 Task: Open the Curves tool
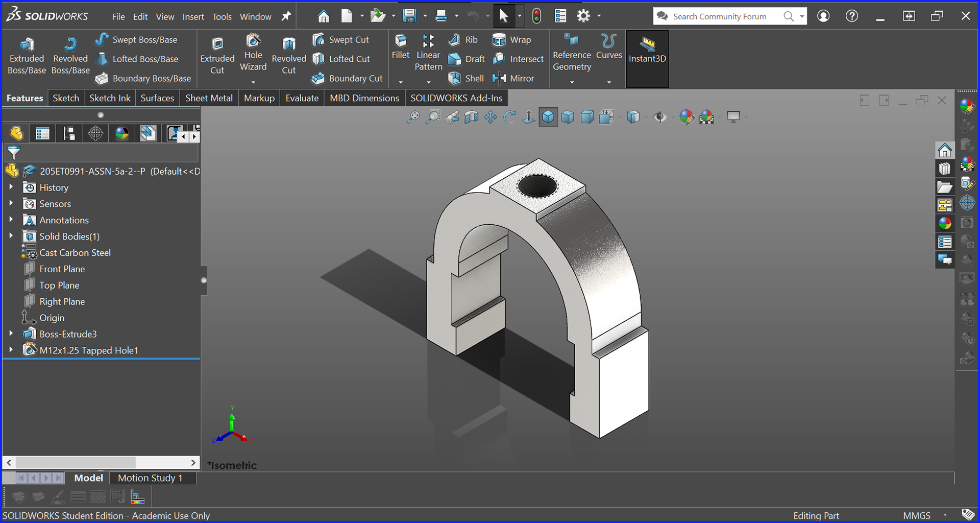[609, 47]
